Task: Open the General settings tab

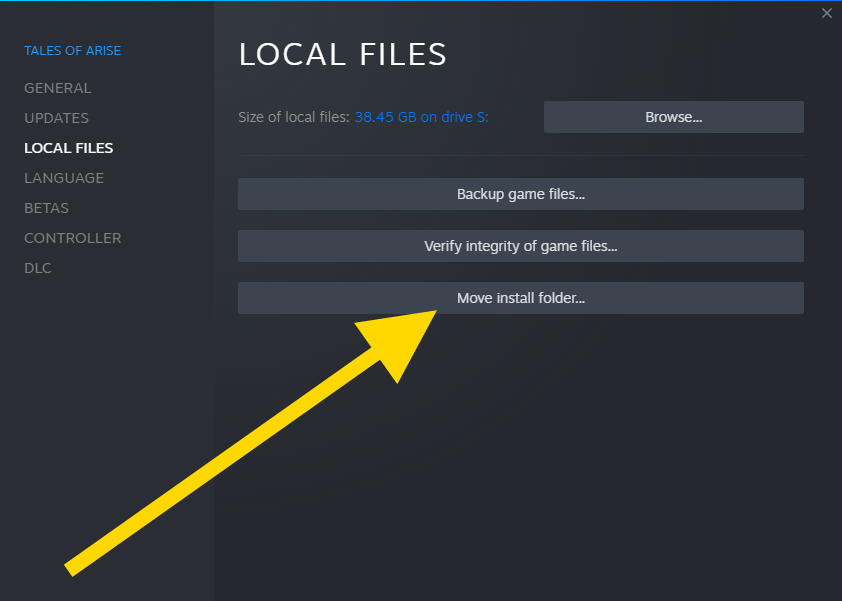Action: pyautogui.click(x=57, y=88)
